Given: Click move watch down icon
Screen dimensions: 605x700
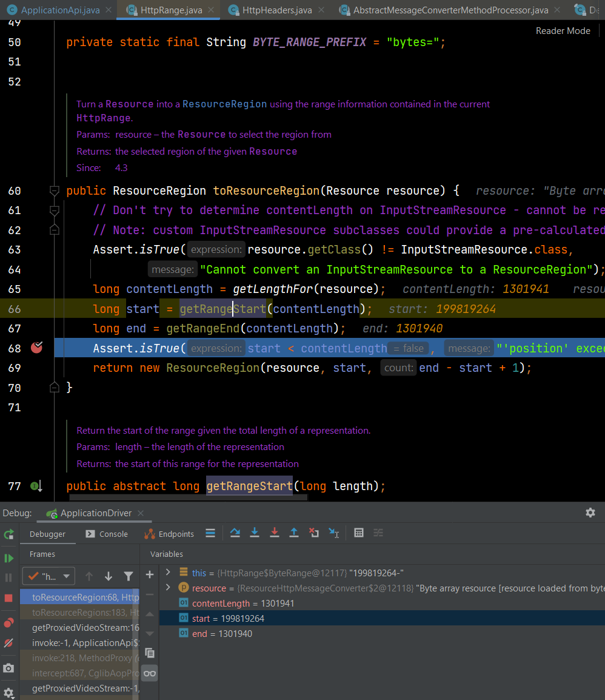Looking at the screenshot, I should (150, 633).
